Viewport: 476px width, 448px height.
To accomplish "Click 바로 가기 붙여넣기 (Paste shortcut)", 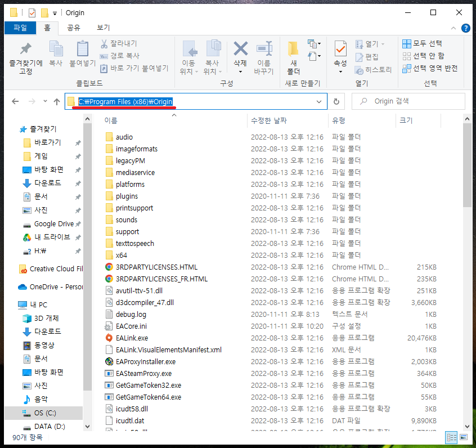I will pyautogui.click(x=134, y=68).
